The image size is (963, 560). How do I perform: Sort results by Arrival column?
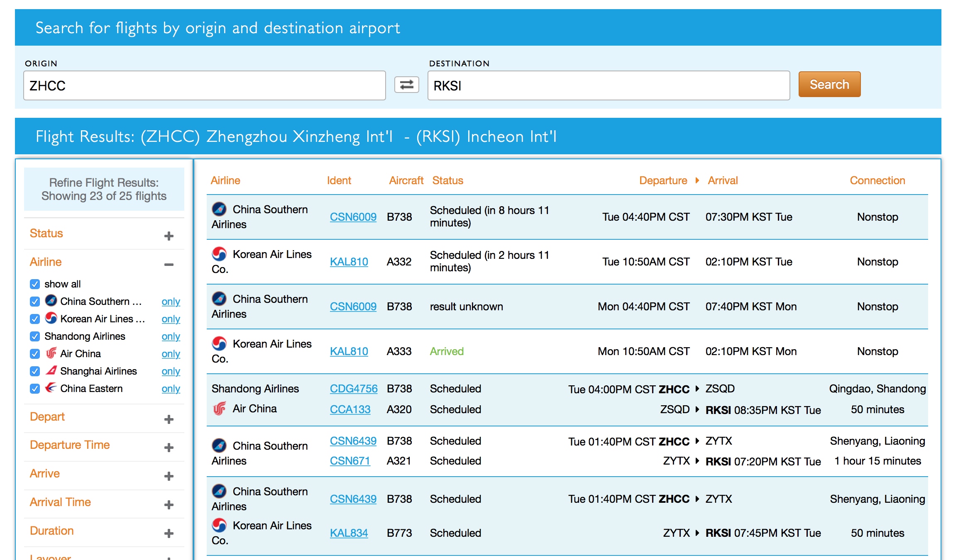[x=723, y=180]
